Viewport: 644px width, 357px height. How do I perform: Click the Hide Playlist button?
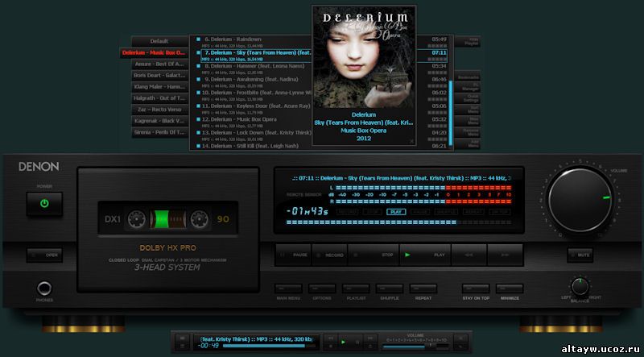468,41
